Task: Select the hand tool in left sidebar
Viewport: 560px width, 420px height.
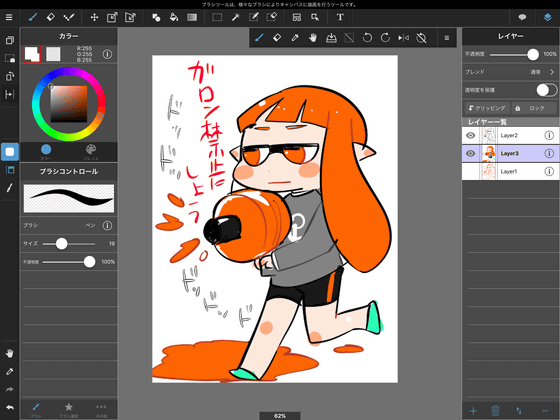Action: pos(10,353)
